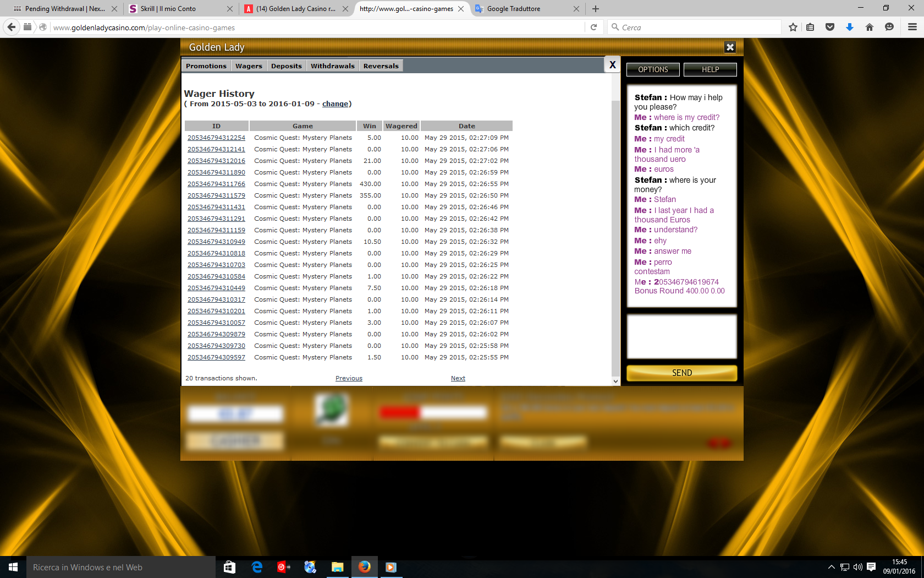Viewport: 924px width, 578px height.
Task: Click the chat message input box
Action: point(681,336)
